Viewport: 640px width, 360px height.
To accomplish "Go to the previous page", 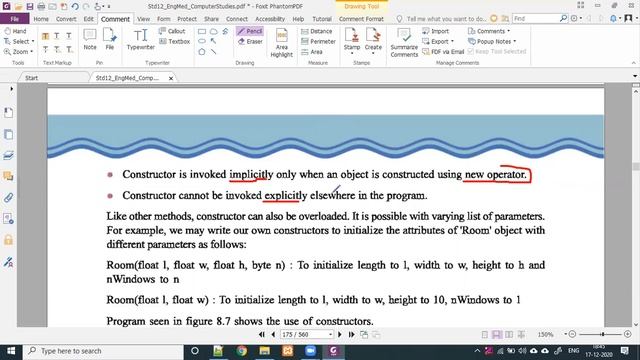I will (x=273, y=334).
